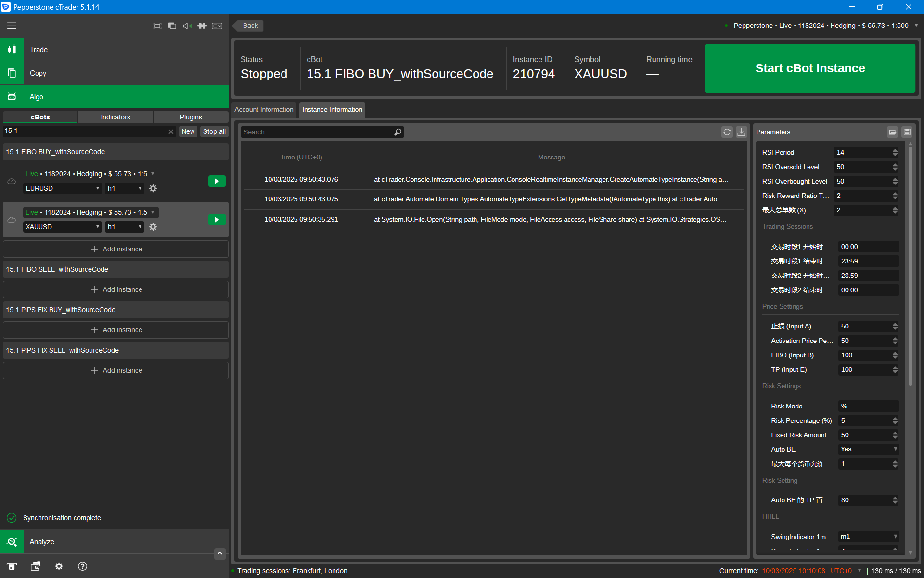Add instance under FIBO BUY cBot
924x578 pixels.
point(115,249)
